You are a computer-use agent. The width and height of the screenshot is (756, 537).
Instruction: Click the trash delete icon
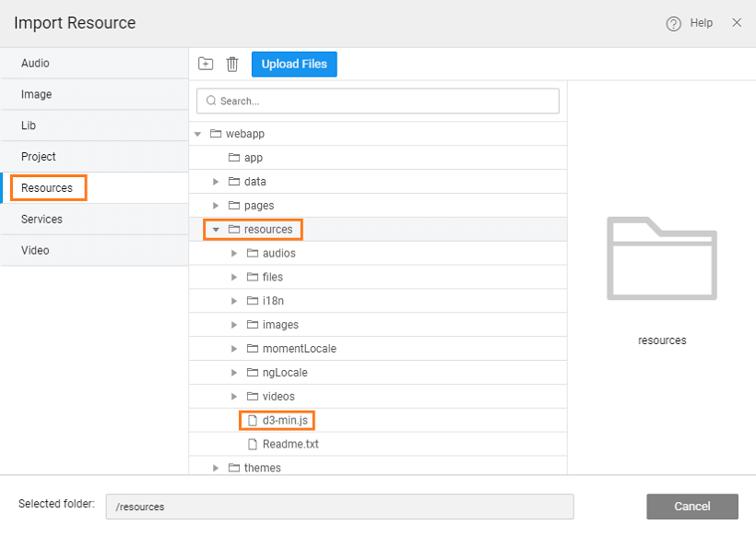[232, 64]
